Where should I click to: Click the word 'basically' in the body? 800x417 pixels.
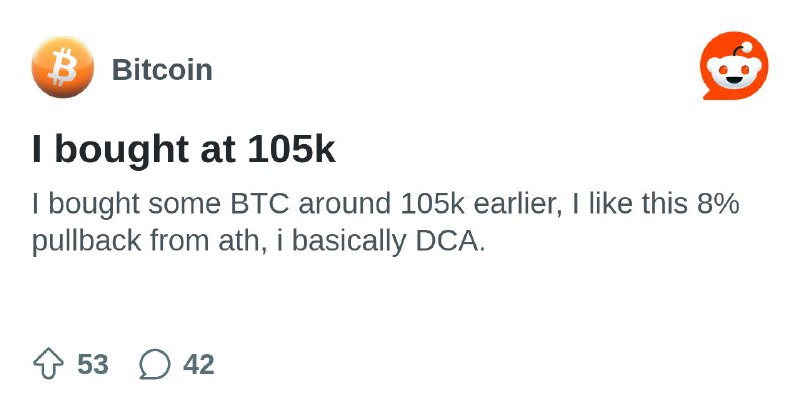(348, 241)
